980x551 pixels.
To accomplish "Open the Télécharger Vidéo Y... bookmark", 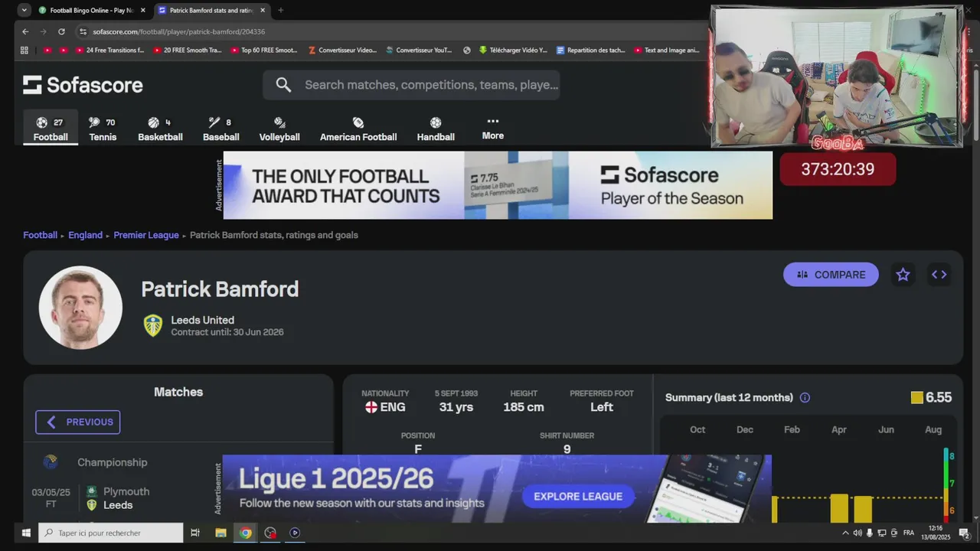I will coord(513,51).
